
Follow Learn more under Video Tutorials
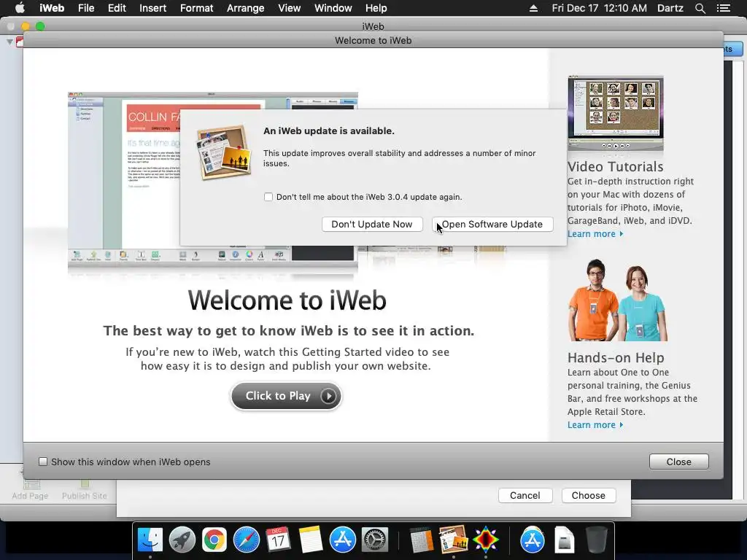pyautogui.click(x=595, y=234)
